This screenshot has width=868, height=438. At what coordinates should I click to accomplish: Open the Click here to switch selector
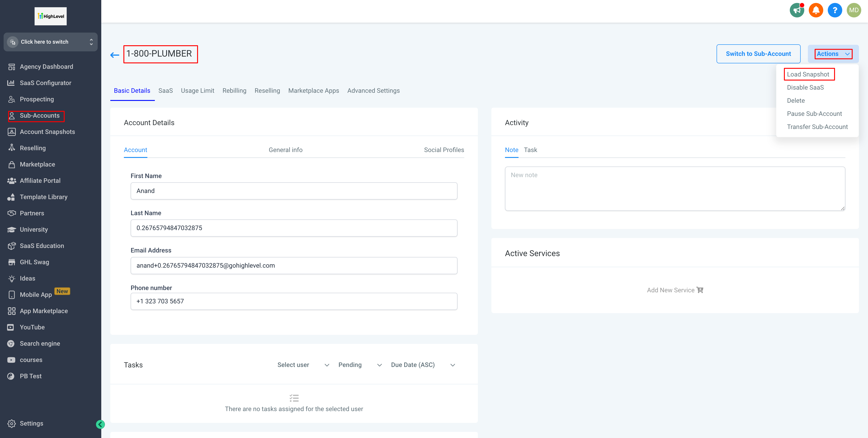pyautogui.click(x=51, y=42)
